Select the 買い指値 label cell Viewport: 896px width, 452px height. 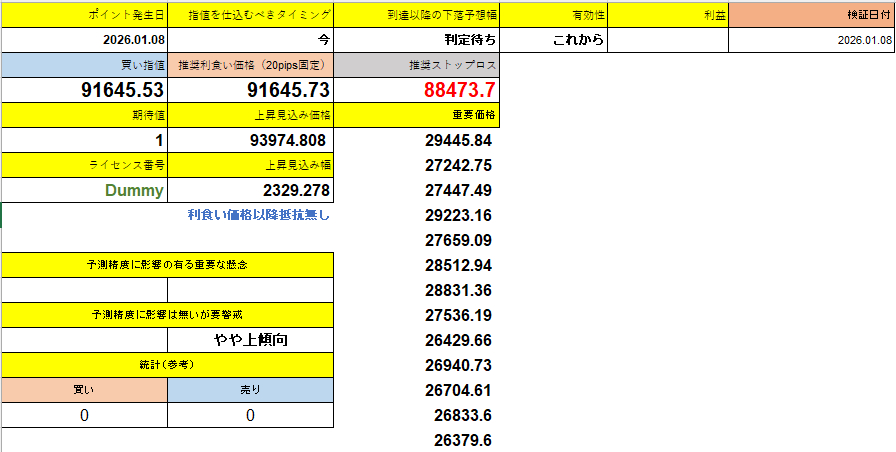(x=85, y=65)
